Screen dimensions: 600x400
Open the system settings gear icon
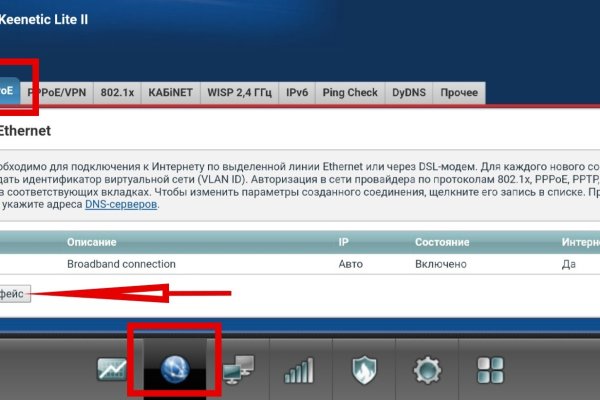click(x=427, y=370)
